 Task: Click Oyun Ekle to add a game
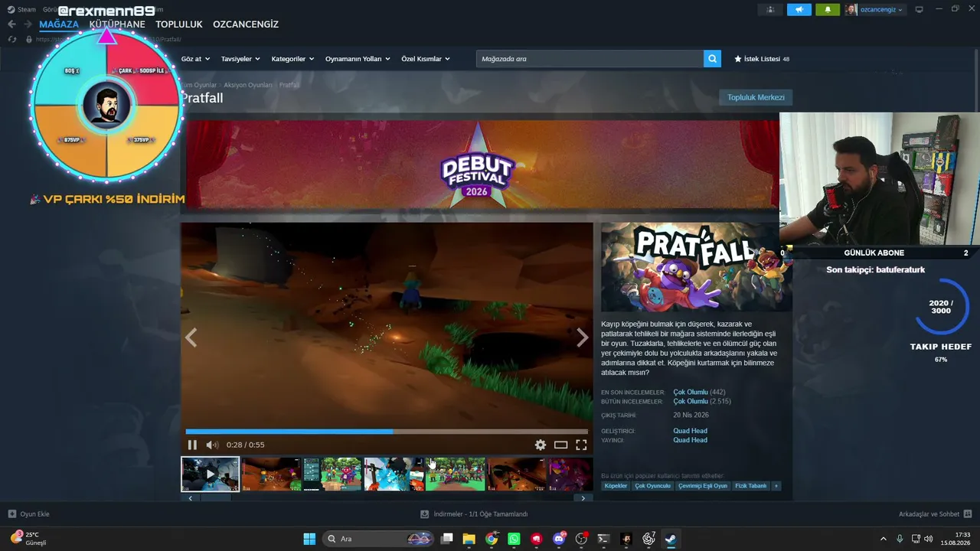28,514
